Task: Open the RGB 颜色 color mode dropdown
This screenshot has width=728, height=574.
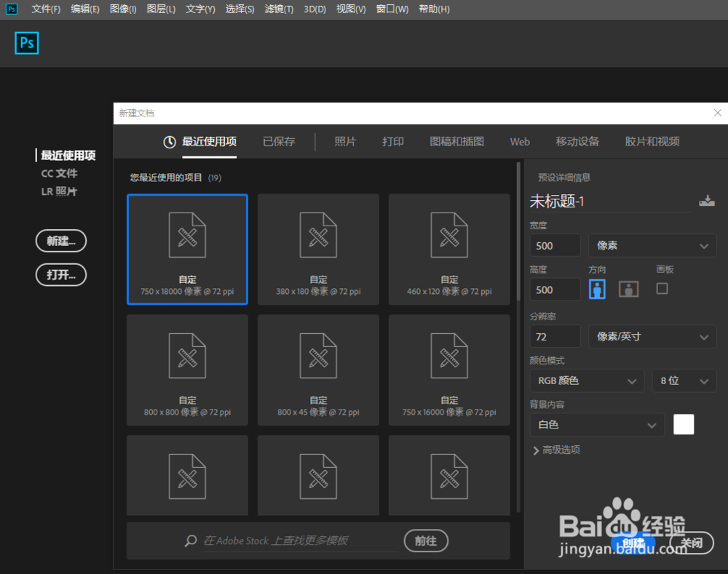Action: point(587,380)
